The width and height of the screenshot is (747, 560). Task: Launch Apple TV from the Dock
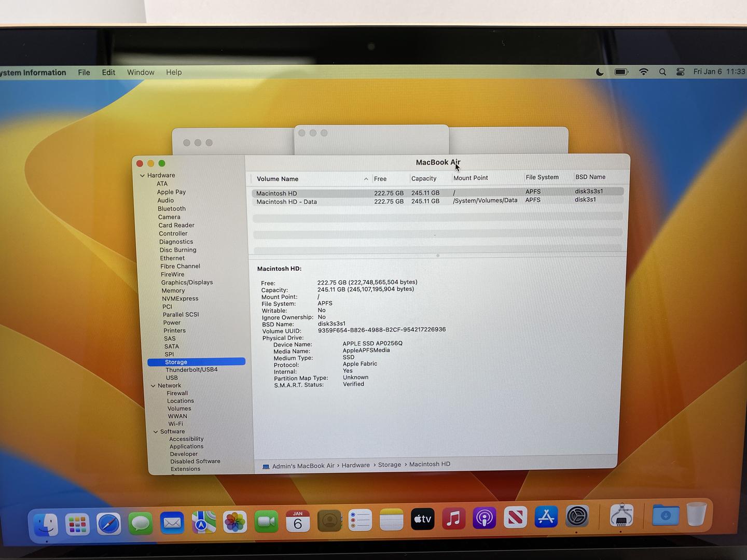pyautogui.click(x=422, y=519)
